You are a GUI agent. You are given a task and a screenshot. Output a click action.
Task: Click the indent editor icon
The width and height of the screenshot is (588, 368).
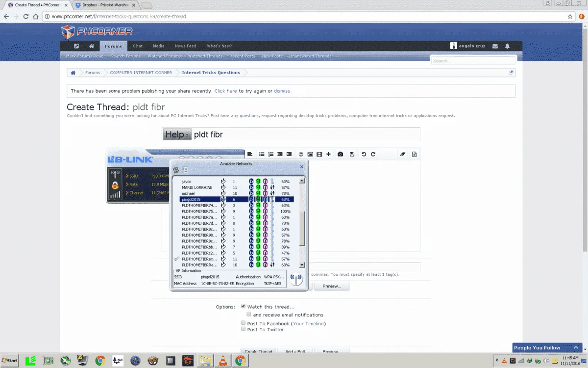coord(289,154)
